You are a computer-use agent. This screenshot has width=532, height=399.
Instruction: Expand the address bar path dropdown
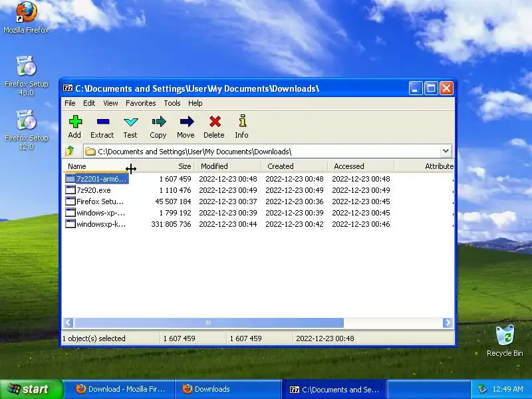(x=446, y=151)
